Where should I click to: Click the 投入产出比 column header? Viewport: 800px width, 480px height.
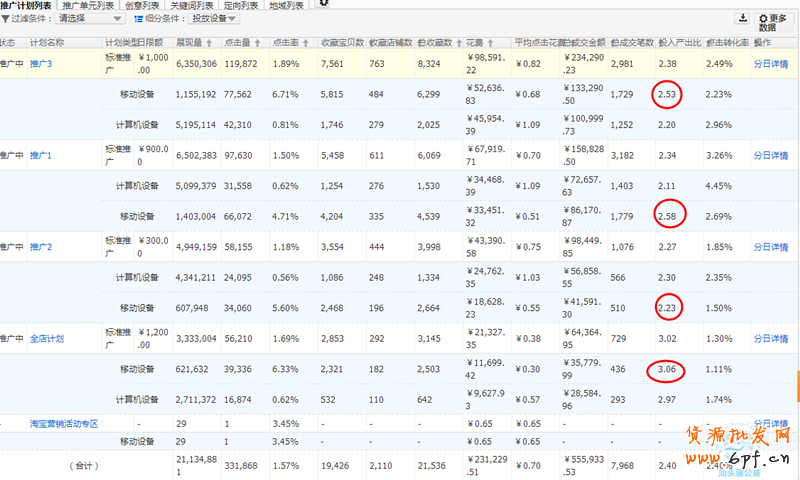pyautogui.click(x=679, y=43)
